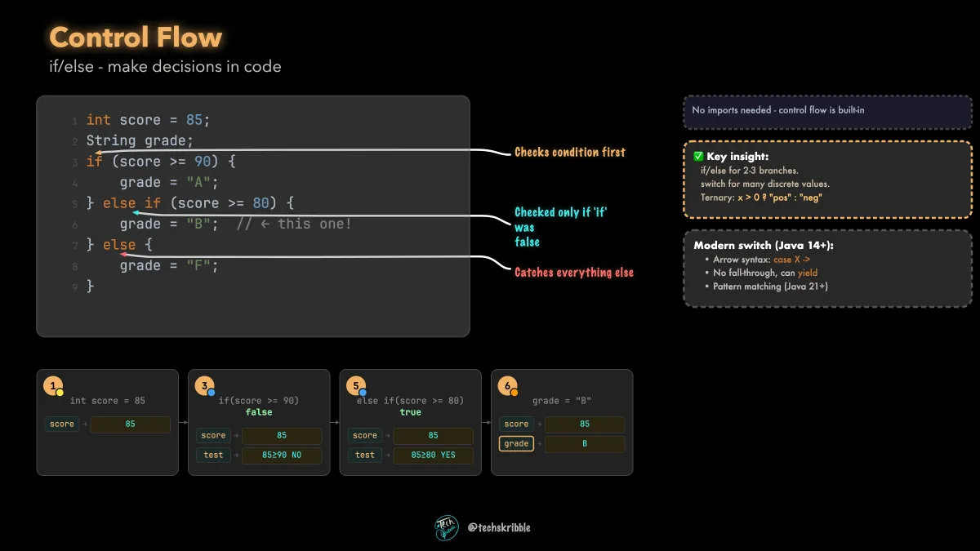This screenshot has width=980, height=551.
Task: Select the step 1 circle badge
Action: tap(53, 387)
